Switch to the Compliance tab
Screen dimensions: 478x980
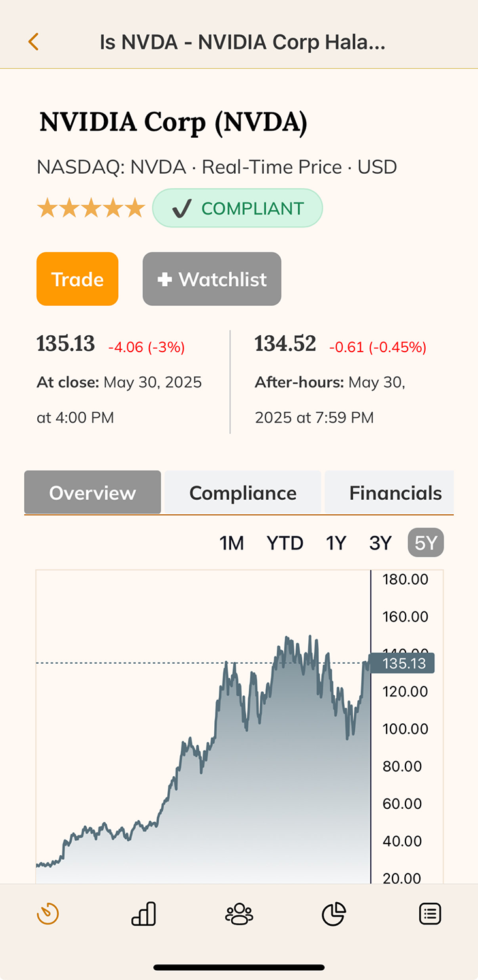[x=243, y=493]
